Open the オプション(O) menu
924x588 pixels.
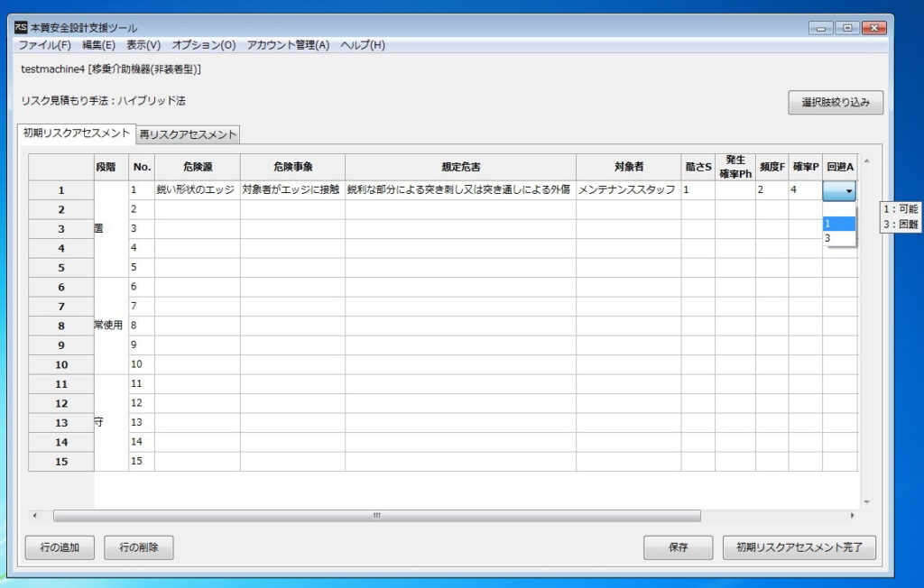pyautogui.click(x=204, y=45)
